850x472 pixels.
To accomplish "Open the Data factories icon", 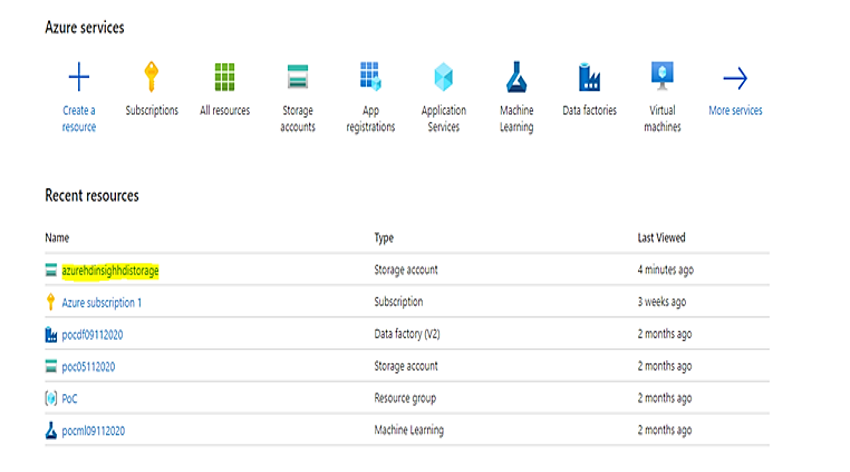I will (x=589, y=77).
